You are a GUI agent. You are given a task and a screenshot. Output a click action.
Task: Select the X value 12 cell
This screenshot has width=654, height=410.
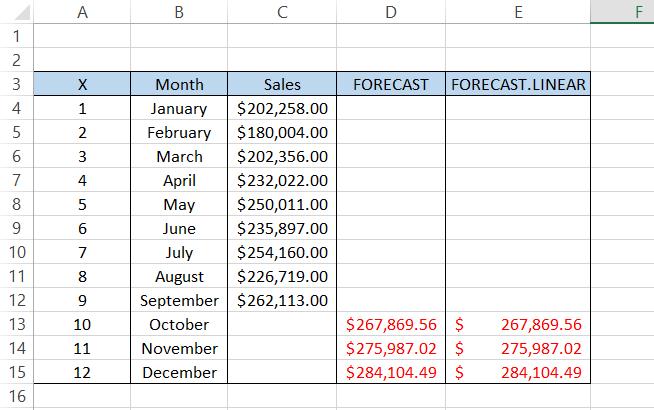(x=82, y=372)
